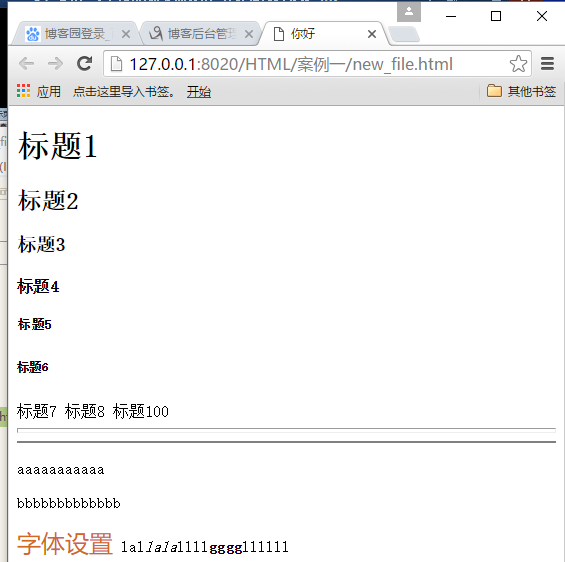Close the 你好 tab

point(372,34)
